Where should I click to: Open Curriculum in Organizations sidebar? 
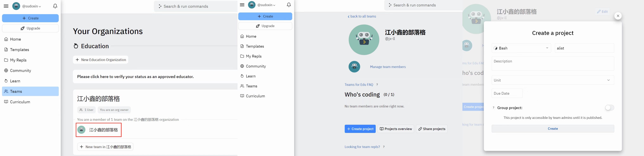[x=30, y=102]
